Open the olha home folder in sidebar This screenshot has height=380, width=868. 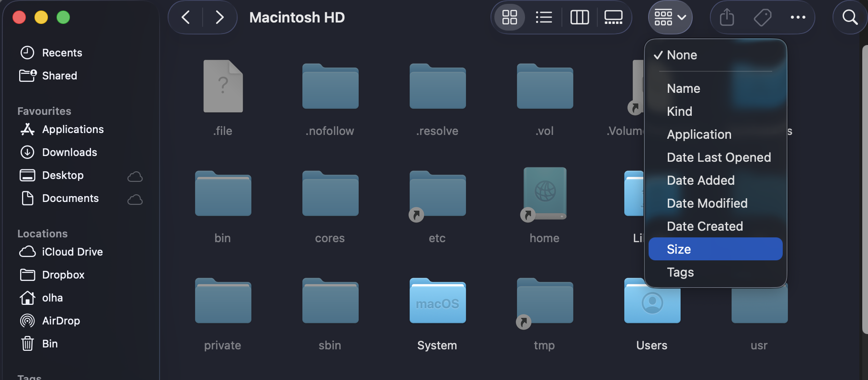point(81,298)
